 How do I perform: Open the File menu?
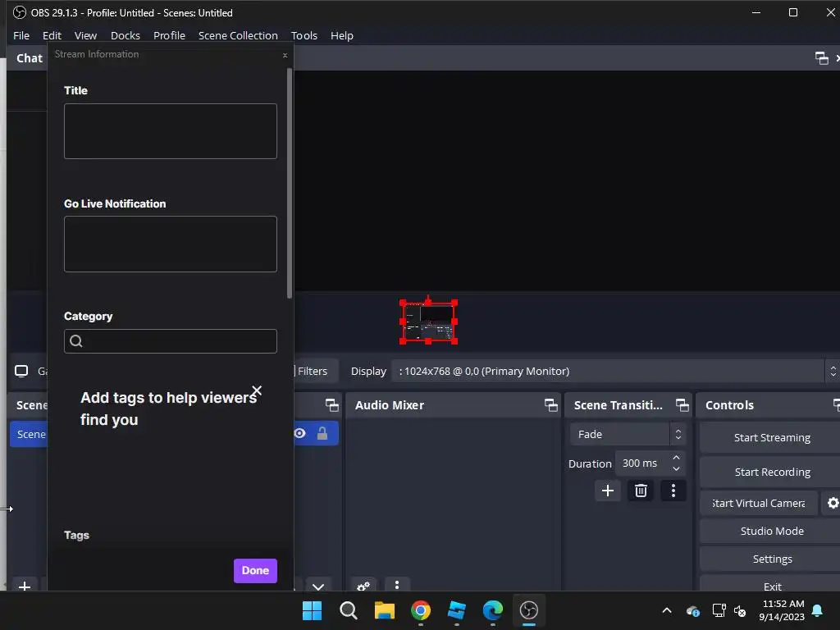click(21, 35)
